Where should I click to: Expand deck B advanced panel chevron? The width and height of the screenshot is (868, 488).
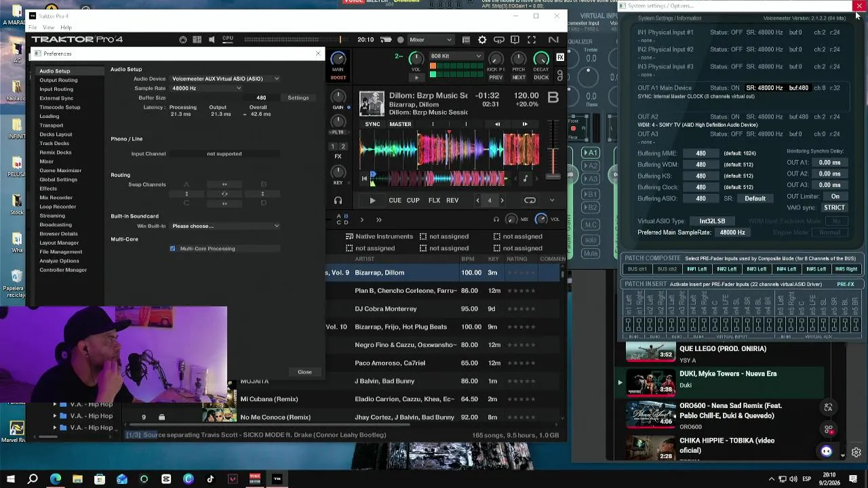tap(552, 201)
